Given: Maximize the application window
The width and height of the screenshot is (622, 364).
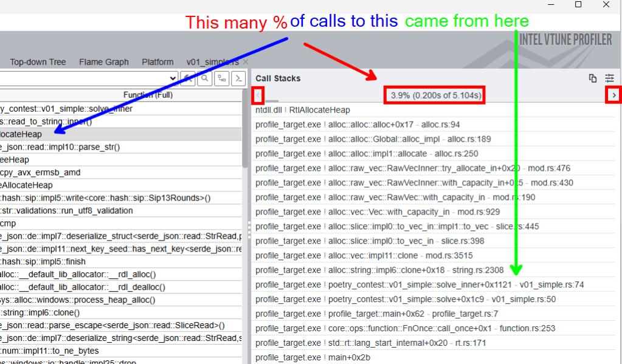Looking at the screenshot, I should click(x=578, y=5).
